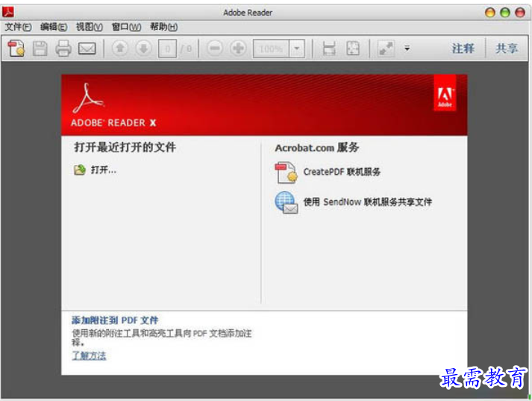Open the 视图(V) menu
Viewport: 532px width, 401px height.
pos(90,27)
